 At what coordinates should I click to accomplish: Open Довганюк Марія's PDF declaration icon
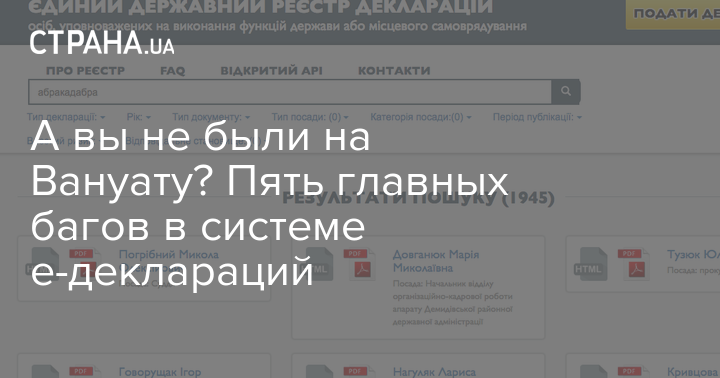pos(359,265)
